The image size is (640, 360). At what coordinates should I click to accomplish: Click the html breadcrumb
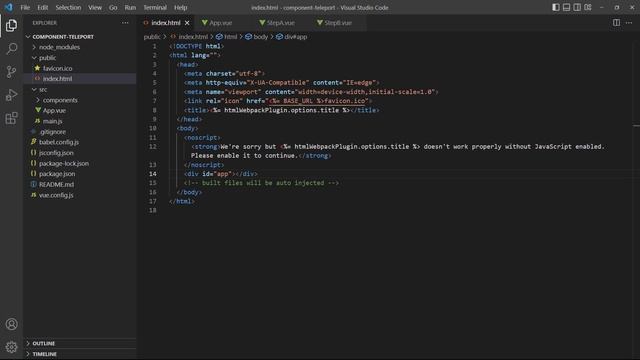point(230,37)
